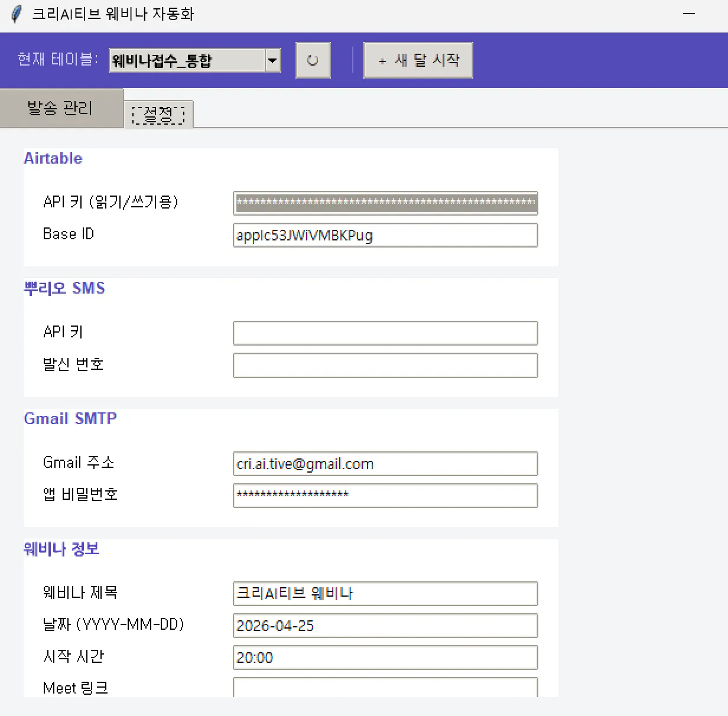
Task: Switch to the 발송 관리 tab
Action: click(61, 108)
